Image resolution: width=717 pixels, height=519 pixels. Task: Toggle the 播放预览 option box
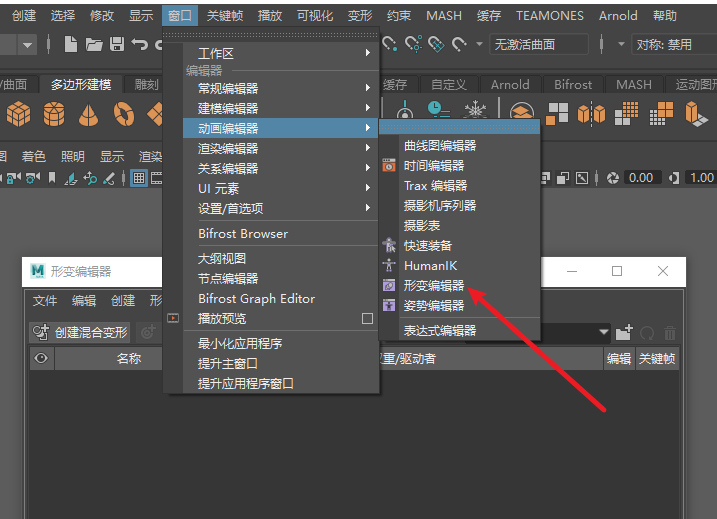tap(367, 319)
